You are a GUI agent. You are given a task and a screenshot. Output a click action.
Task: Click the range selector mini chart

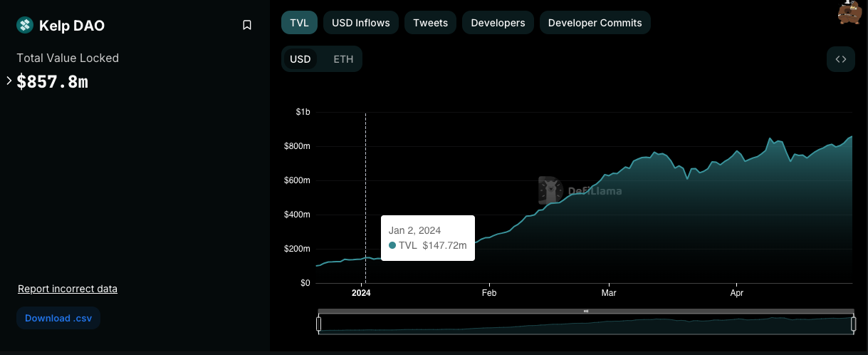coord(586,324)
